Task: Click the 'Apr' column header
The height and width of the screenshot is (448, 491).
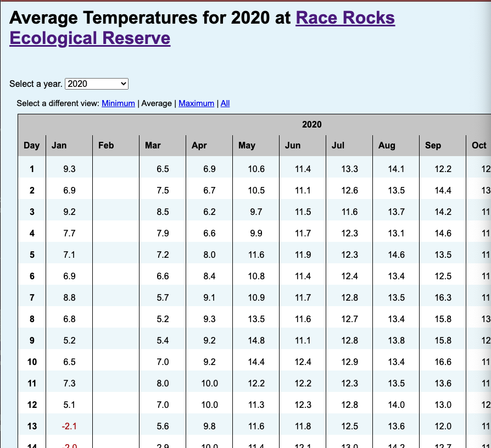Action: [x=199, y=146]
